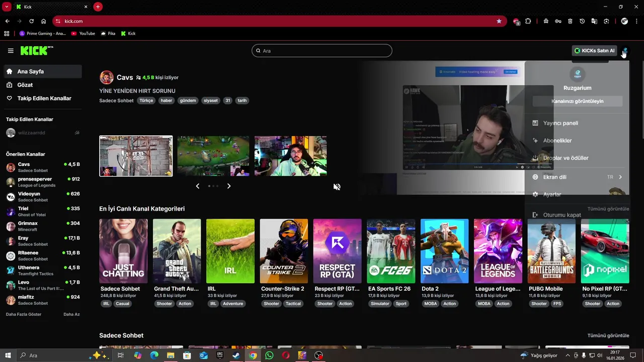Click the KICK logo

pos(36,50)
